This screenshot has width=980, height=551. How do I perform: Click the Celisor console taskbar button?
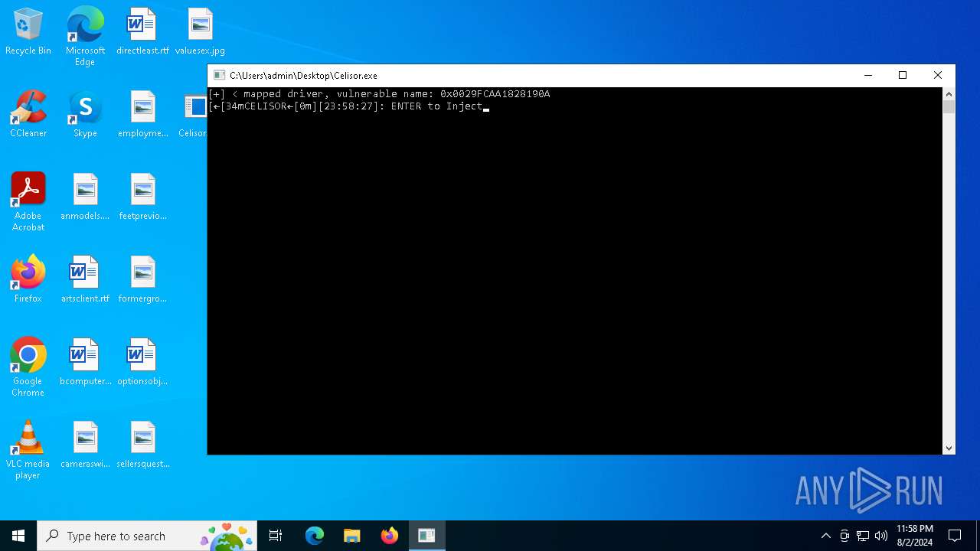point(426,536)
